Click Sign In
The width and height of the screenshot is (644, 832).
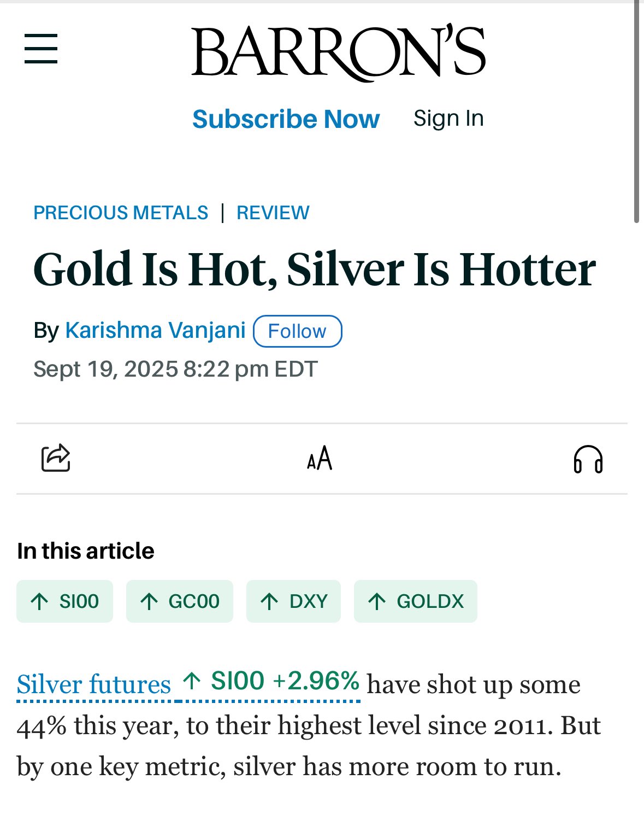(x=448, y=118)
